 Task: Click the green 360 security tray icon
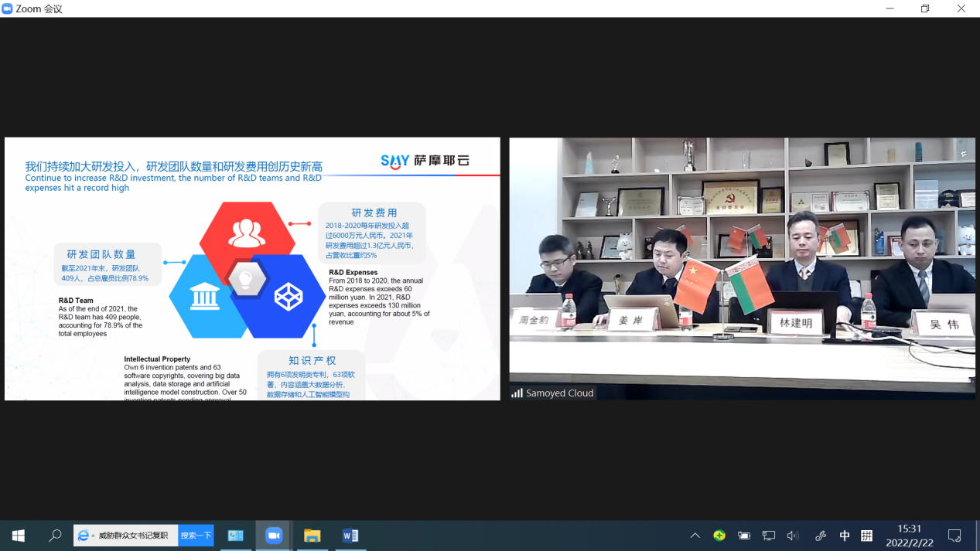click(x=719, y=536)
